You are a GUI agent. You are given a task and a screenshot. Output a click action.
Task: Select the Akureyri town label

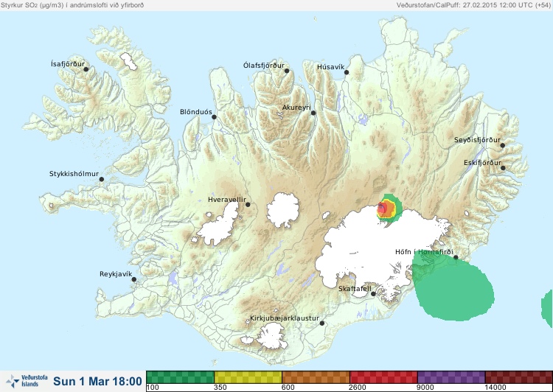pyautogui.click(x=296, y=108)
